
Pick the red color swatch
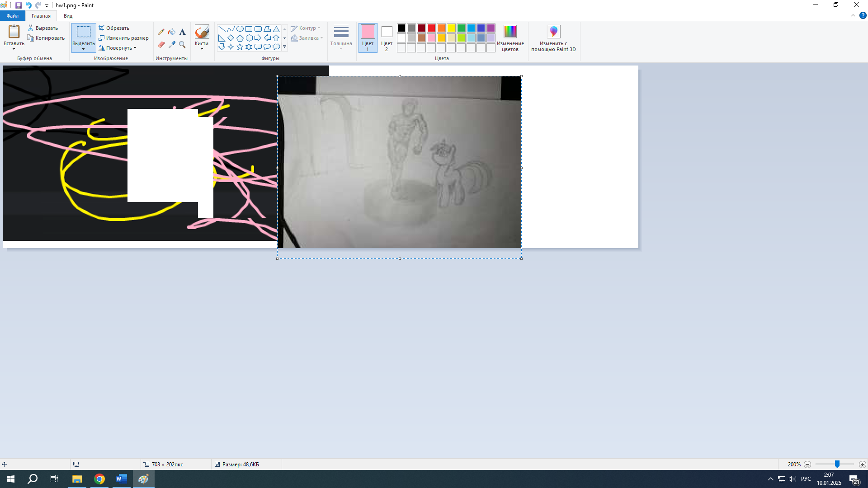click(x=431, y=28)
